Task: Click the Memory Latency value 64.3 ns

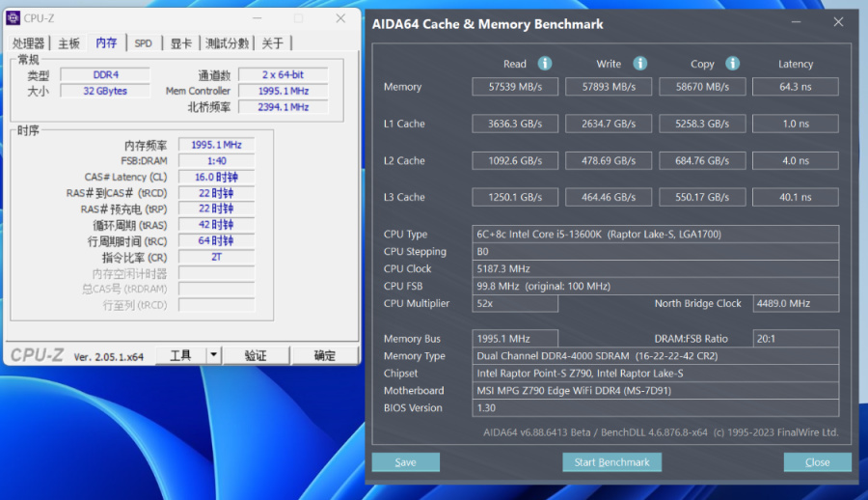Action: coord(796,87)
